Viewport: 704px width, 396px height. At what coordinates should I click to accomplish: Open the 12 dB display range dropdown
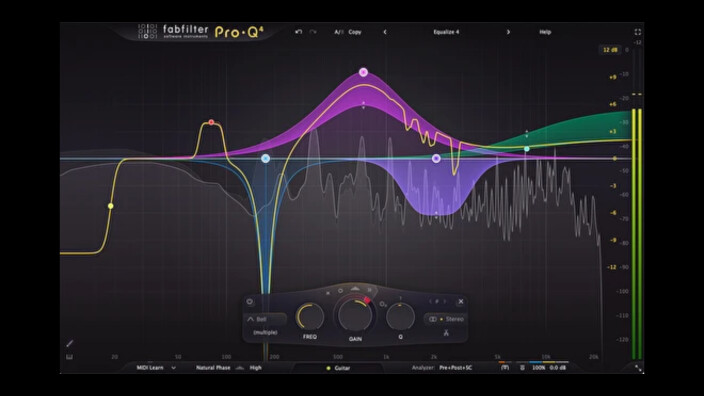click(610, 50)
